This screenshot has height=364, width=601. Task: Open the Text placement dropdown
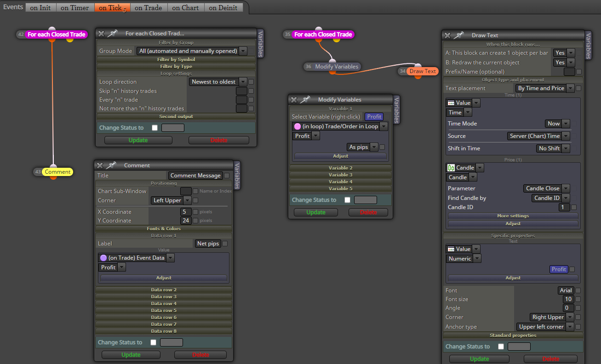(545, 88)
